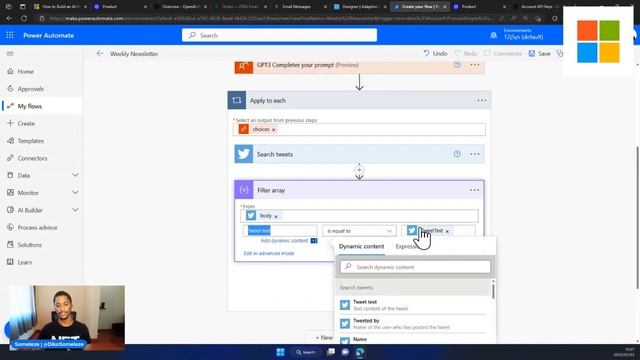Click the Weekly Newsletter flow title

coord(134,53)
